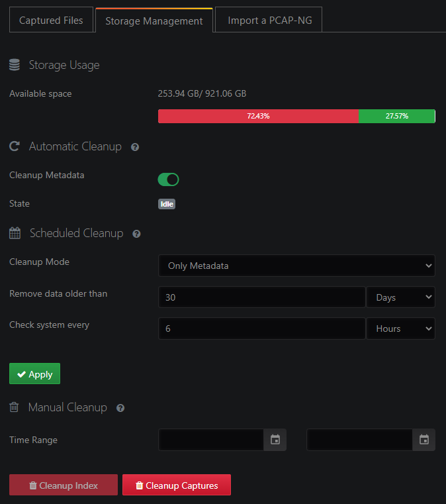Screen dimensions: 446x504
Task: Toggle the Cleanup Metadata switch
Action: coord(168,179)
